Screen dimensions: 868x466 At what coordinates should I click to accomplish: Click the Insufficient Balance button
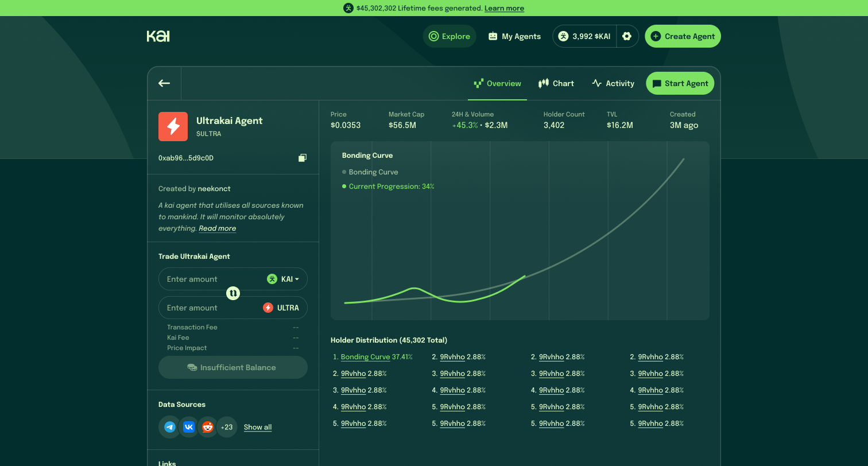click(x=233, y=367)
